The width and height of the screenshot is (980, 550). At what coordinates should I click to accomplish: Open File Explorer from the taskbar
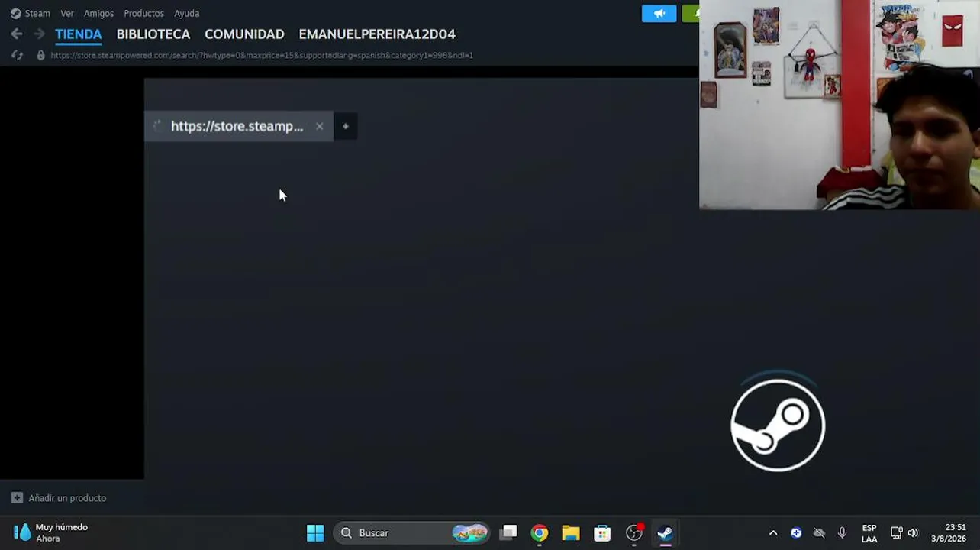571,533
